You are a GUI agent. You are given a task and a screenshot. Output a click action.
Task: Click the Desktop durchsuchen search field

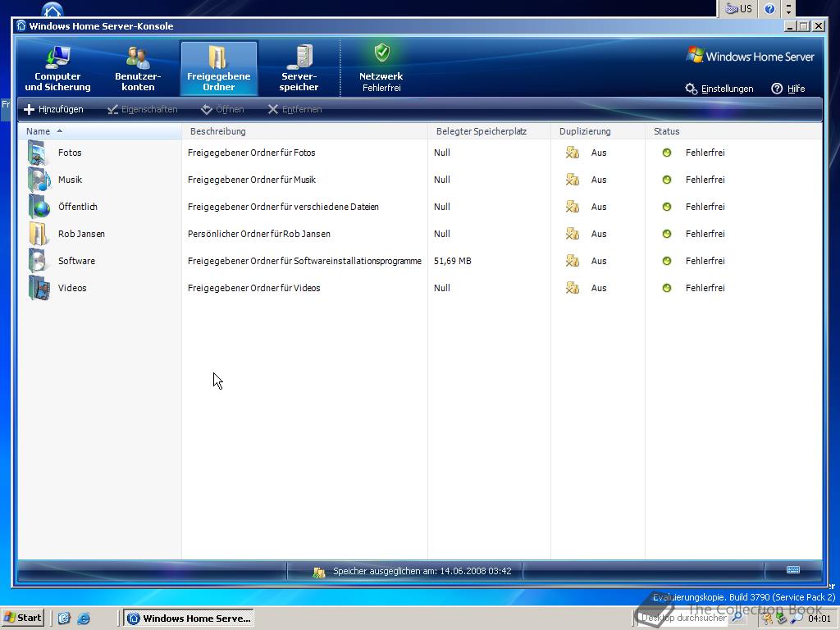point(685,618)
